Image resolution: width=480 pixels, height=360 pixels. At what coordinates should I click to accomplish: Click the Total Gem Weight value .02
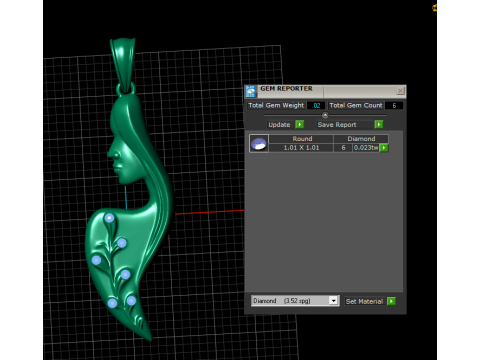pyautogui.click(x=316, y=106)
